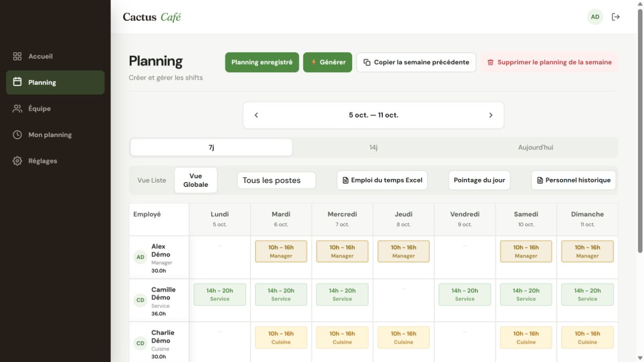The image size is (644, 362).
Task: Click the Personnel historique button
Action: point(573,180)
